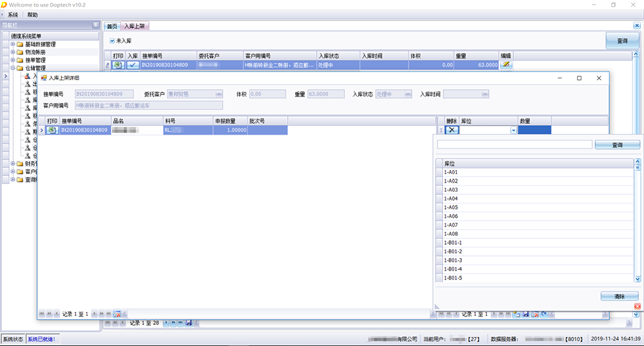Image resolution: width=644 pixels, height=346 pixels.
Task: Click the save disk icon in main grid navigator
Action: pyautogui.click(x=189, y=323)
